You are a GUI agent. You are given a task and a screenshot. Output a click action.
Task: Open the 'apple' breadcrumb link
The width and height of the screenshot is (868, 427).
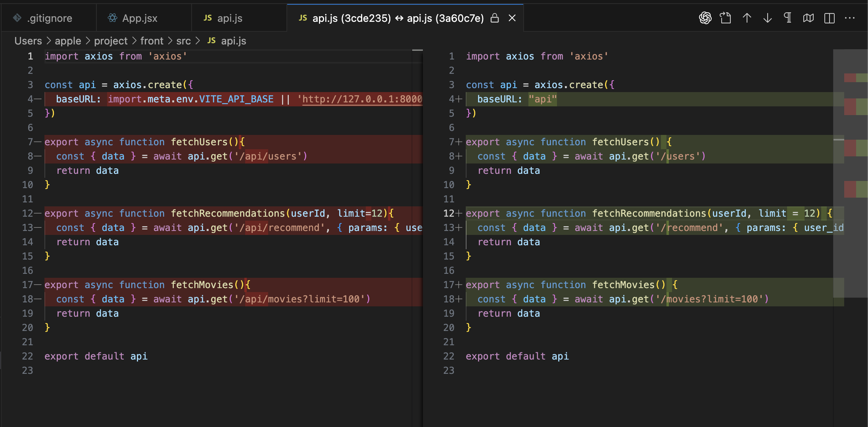click(x=68, y=41)
